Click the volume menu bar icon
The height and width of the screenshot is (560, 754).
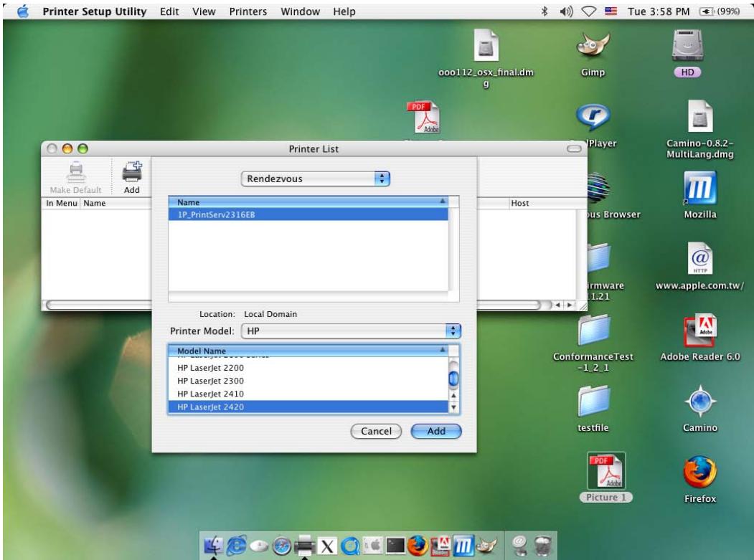(567, 11)
